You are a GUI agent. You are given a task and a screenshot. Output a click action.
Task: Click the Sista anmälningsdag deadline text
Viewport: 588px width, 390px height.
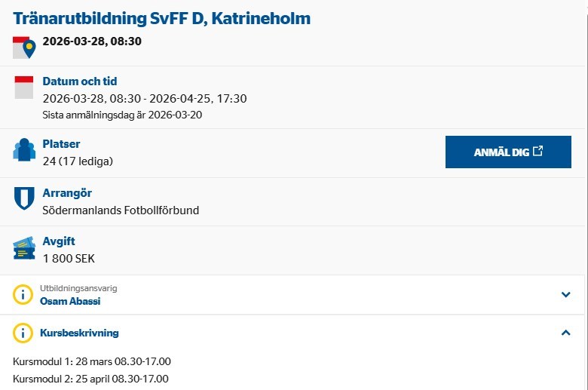point(122,115)
